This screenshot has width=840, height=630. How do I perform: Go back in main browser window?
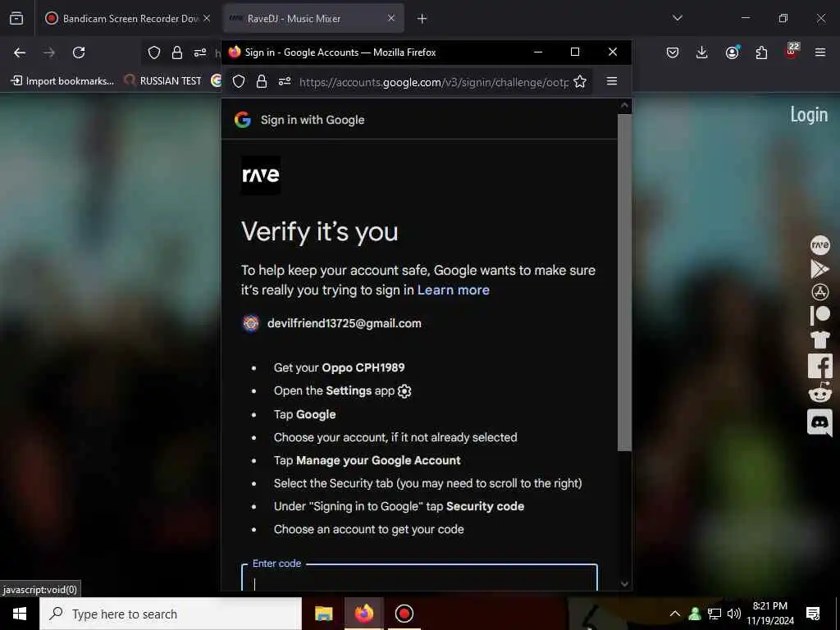[x=20, y=52]
